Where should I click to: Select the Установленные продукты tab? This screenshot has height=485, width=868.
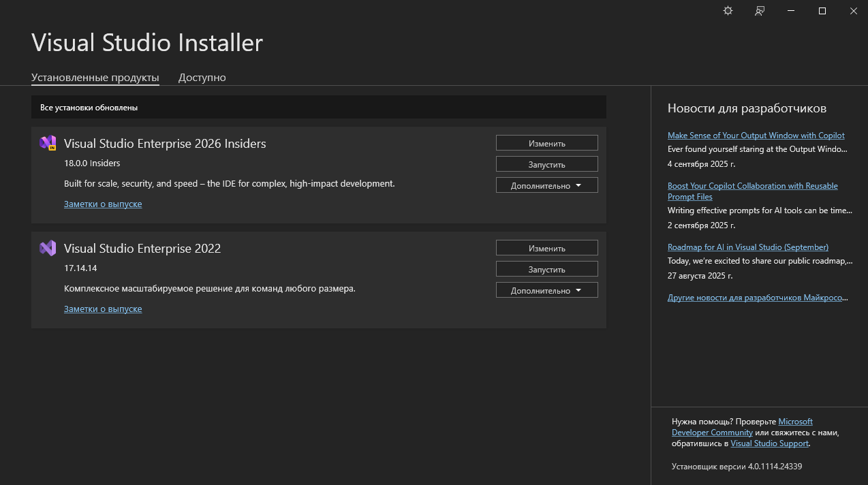(x=95, y=78)
